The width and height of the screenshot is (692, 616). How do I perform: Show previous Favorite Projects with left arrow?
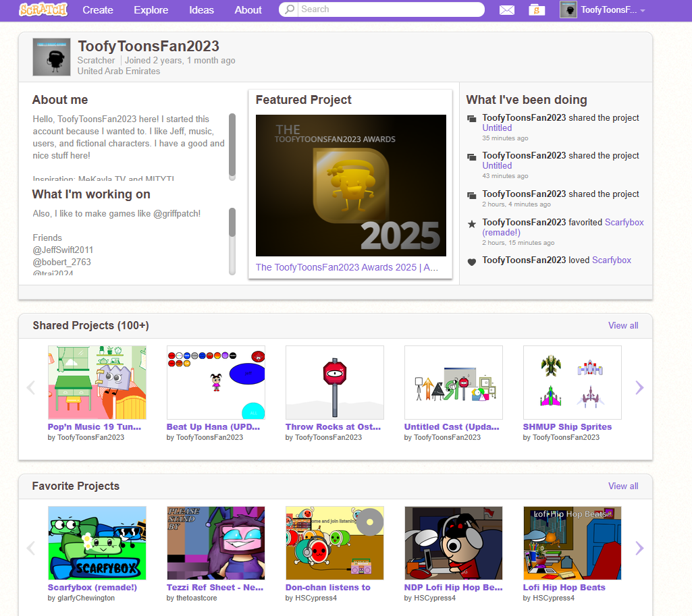pyautogui.click(x=31, y=548)
